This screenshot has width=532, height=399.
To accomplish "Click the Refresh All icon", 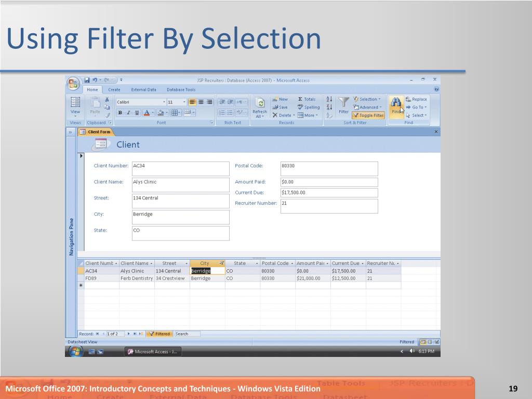I will [x=260, y=108].
